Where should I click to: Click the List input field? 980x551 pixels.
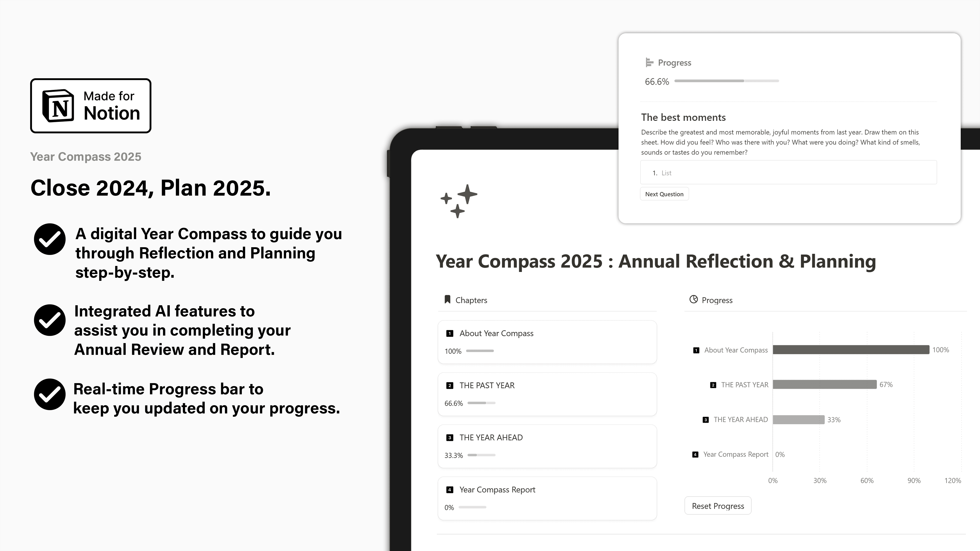click(789, 173)
